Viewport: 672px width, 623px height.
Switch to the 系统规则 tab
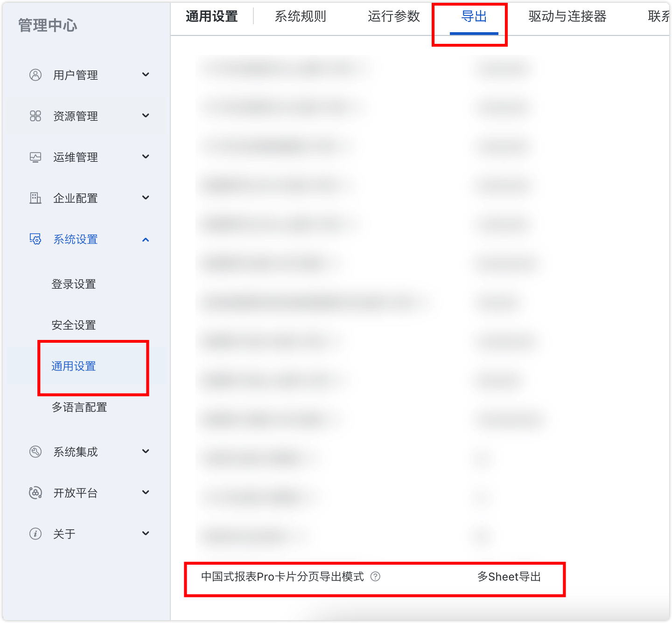(301, 16)
